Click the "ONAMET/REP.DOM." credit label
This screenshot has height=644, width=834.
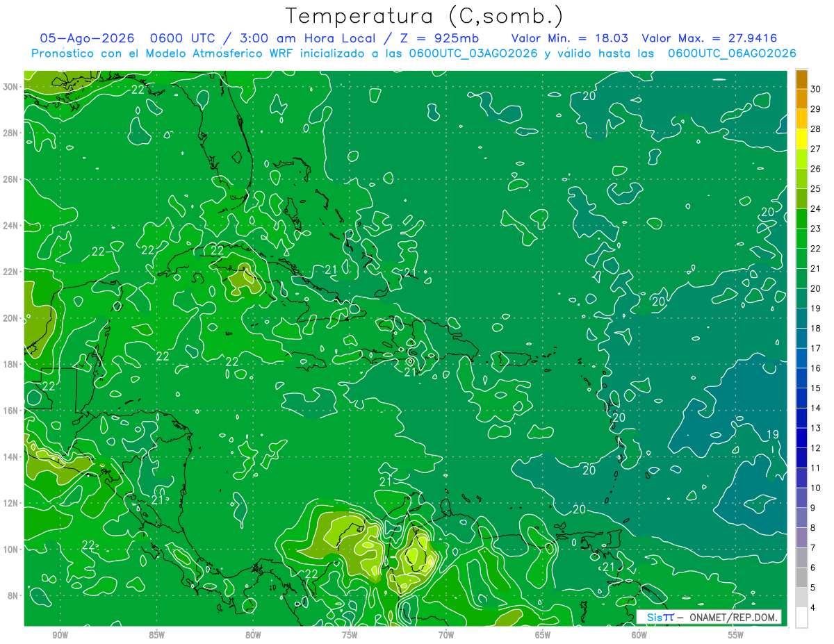point(733,617)
